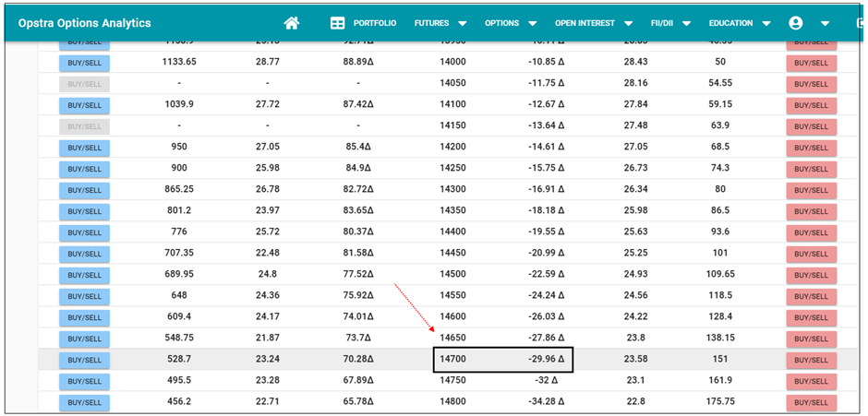Select red BUY/SELL for 14800 strike

point(811,403)
